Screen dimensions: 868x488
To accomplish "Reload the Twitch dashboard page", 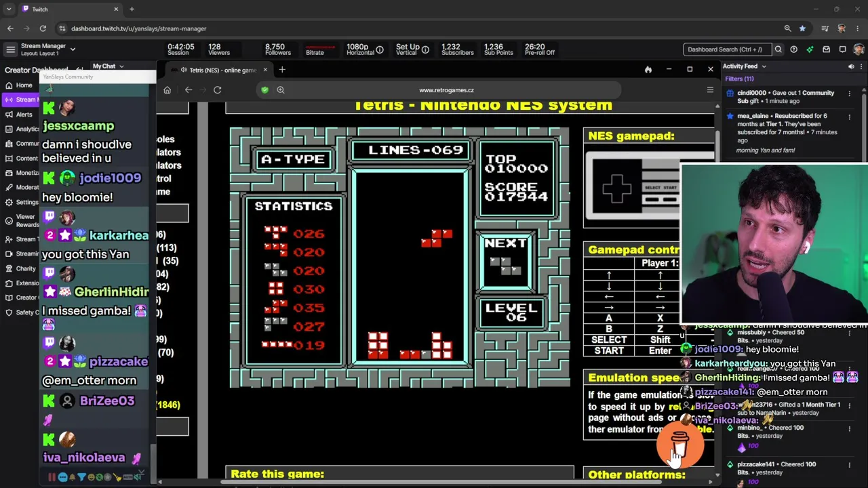I will [x=43, y=28].
